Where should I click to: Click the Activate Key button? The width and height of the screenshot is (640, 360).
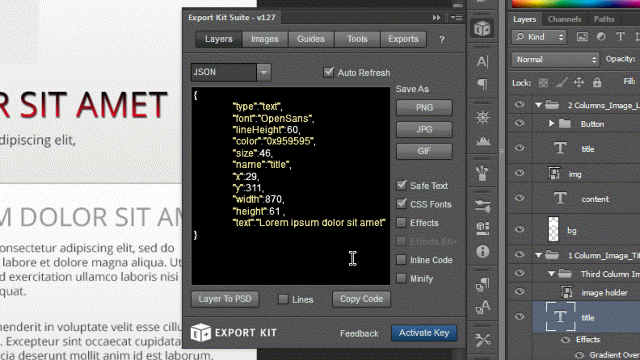(424, 333)
